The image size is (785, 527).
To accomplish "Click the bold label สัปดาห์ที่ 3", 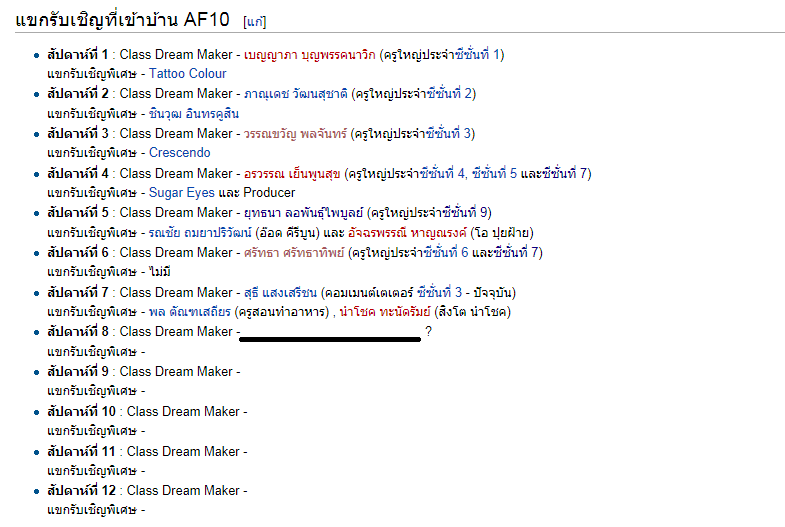I will 78,134.
